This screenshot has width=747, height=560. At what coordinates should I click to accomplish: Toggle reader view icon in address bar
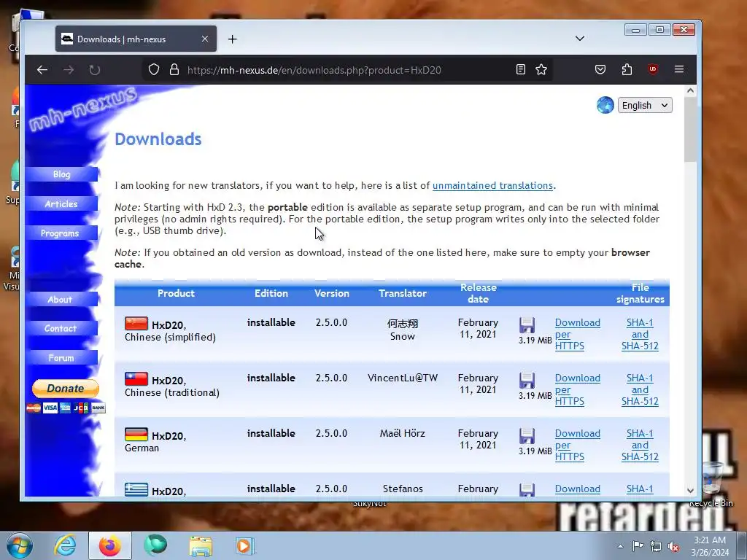pos(521,69)
